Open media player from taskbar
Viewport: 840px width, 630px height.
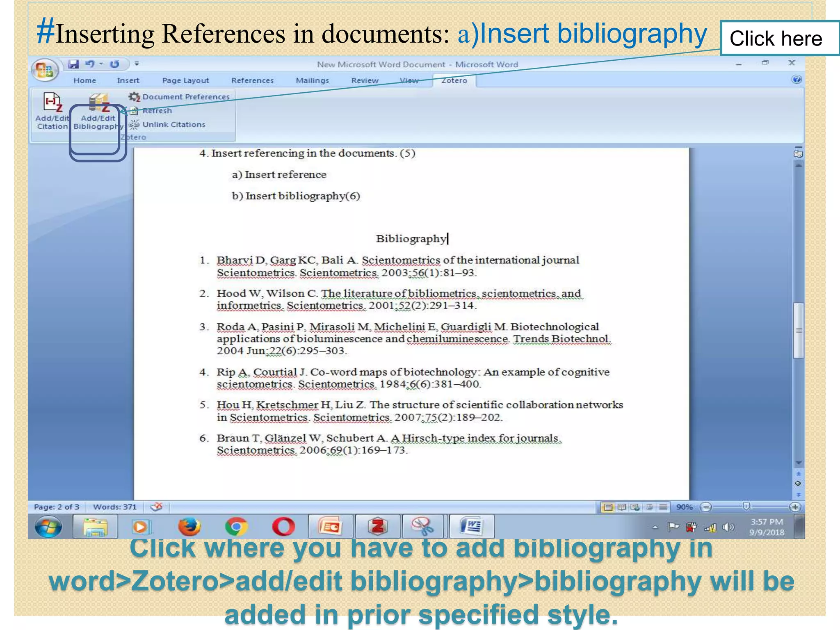click(142, 527)
